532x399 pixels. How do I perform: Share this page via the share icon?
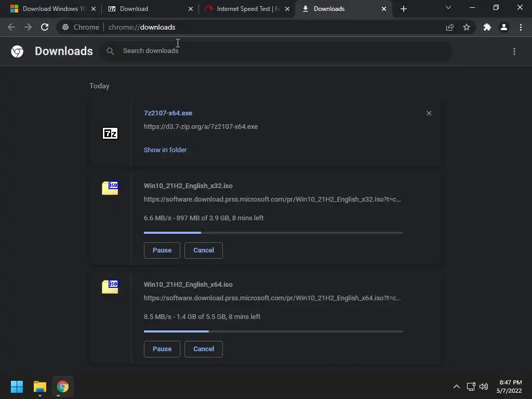coord(450,27)
